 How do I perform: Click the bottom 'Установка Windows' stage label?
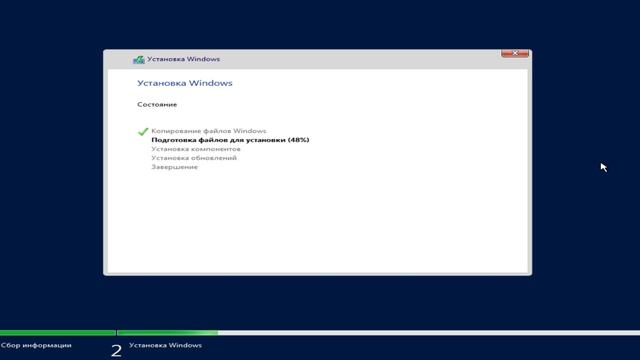coord(165,345)
